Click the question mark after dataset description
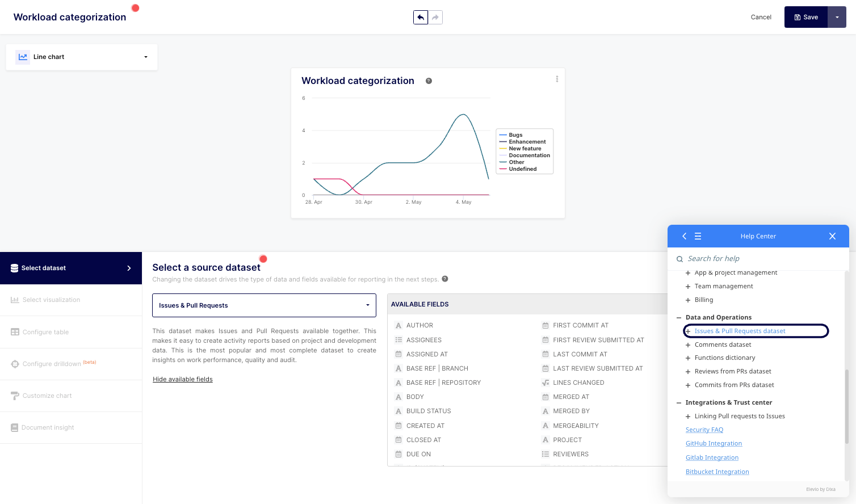The height and width of the screenshot is (504, 856). (445, 279)
